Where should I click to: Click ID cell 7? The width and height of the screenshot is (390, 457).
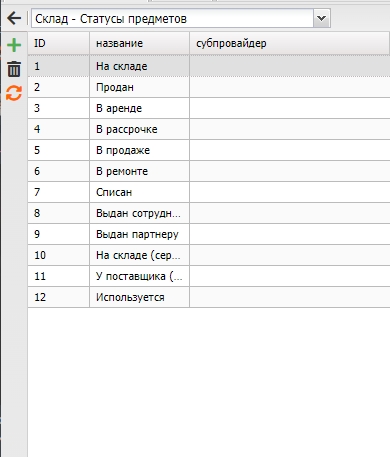pos(59,192)
